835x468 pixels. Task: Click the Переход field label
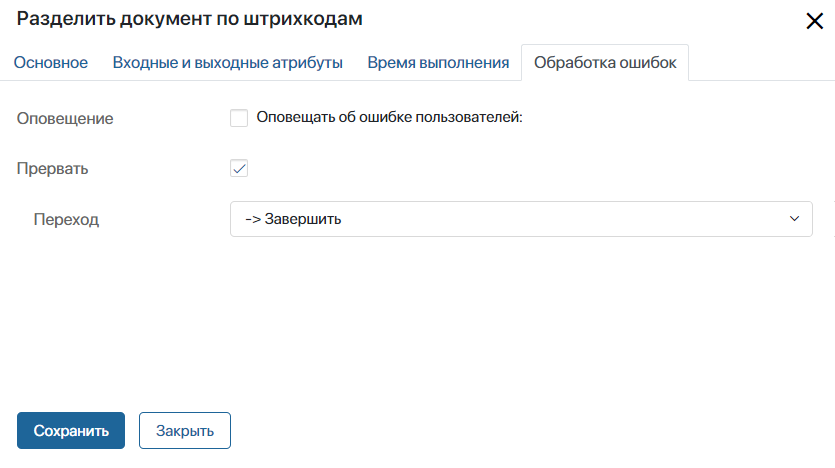tap(66, 219)
